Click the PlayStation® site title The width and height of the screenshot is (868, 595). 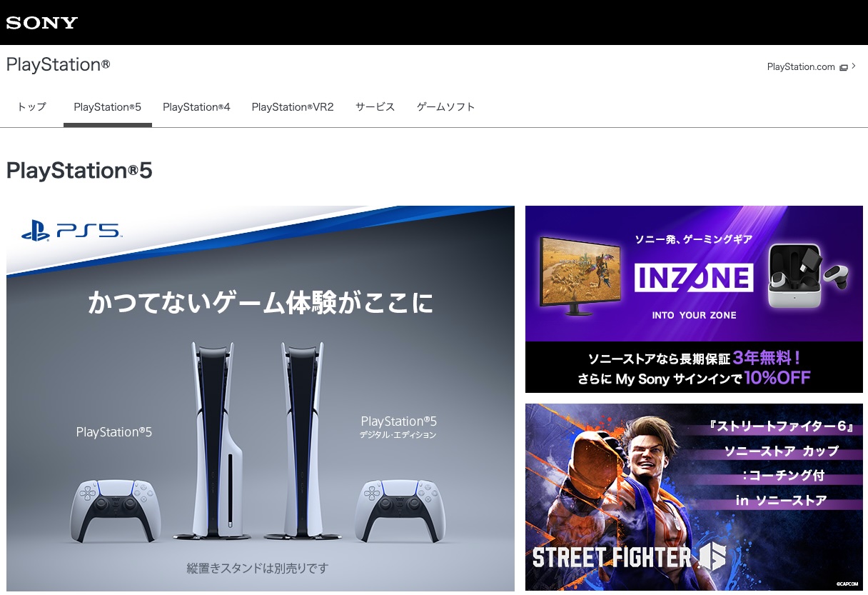(x=58, y=65)
